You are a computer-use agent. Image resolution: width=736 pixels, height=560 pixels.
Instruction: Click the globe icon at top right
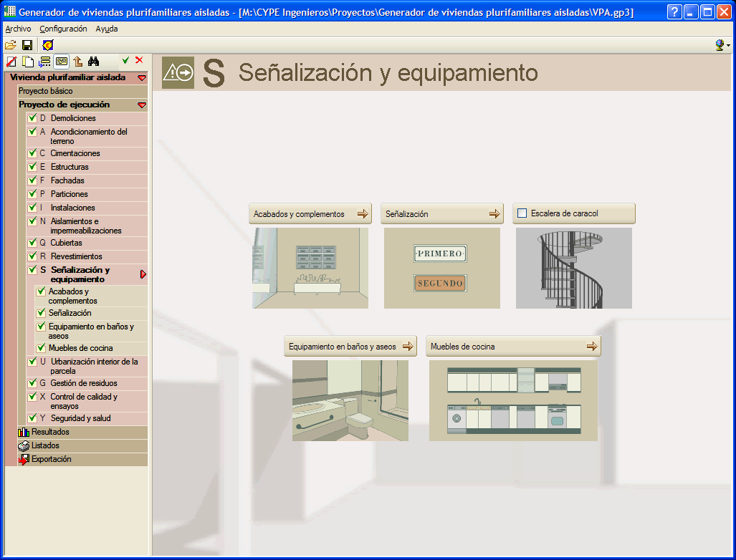[x=720, y=45]
